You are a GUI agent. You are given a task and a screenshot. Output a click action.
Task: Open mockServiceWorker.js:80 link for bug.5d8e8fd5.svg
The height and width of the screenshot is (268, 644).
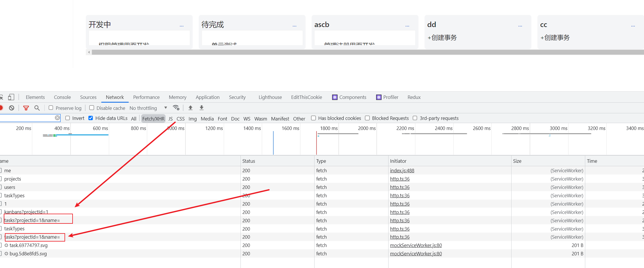[x=416, y=254]
